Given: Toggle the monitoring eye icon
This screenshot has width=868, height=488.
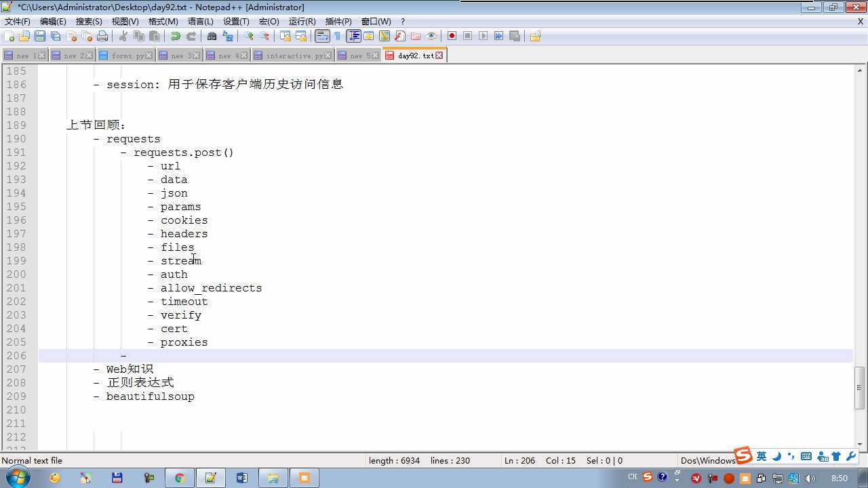Looking at the screenshot, I should tap(431, 36).
